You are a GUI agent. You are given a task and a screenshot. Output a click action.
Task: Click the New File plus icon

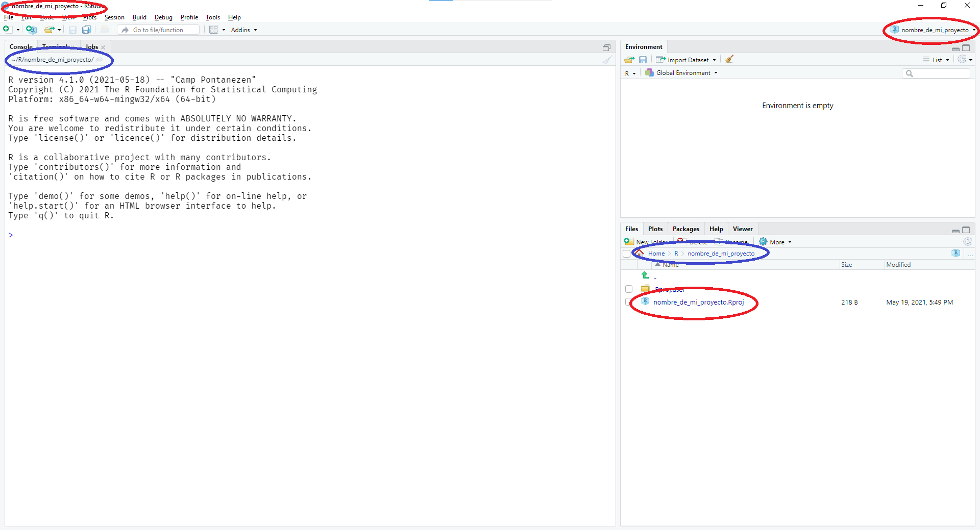(x=6, y=30)
